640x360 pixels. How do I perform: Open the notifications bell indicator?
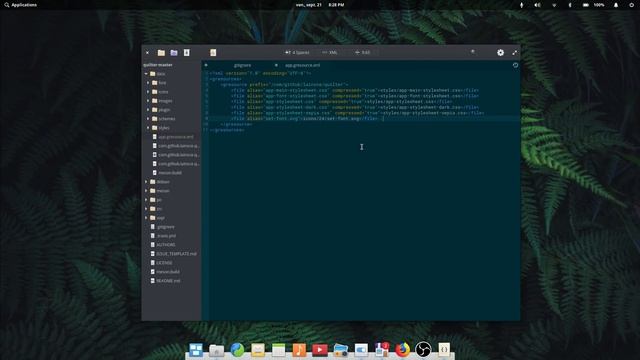point(616,5)
